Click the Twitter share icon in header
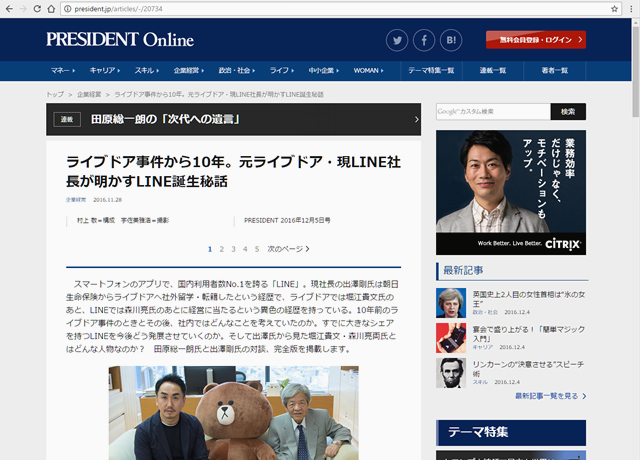The height and width of the screenshot is (460, 640). point(398,41)
